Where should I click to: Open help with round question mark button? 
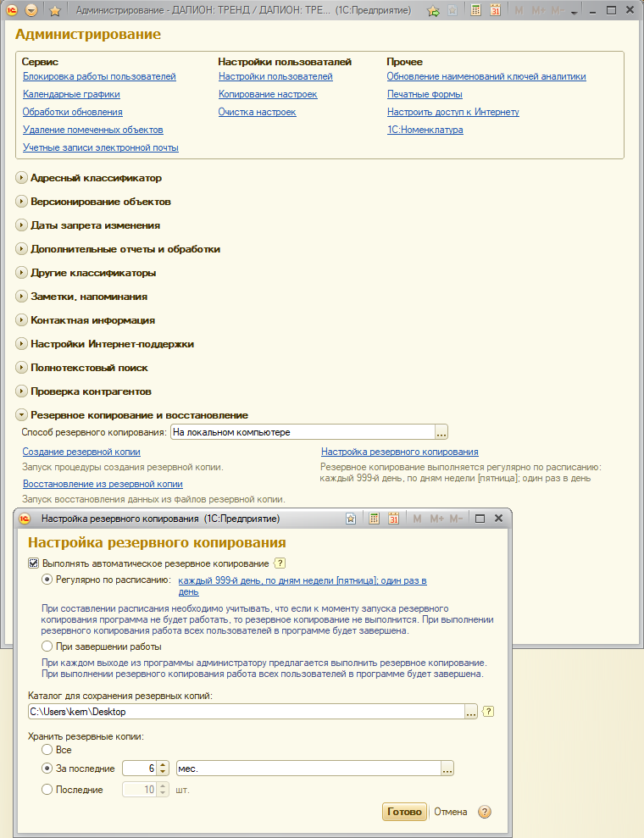484,812
